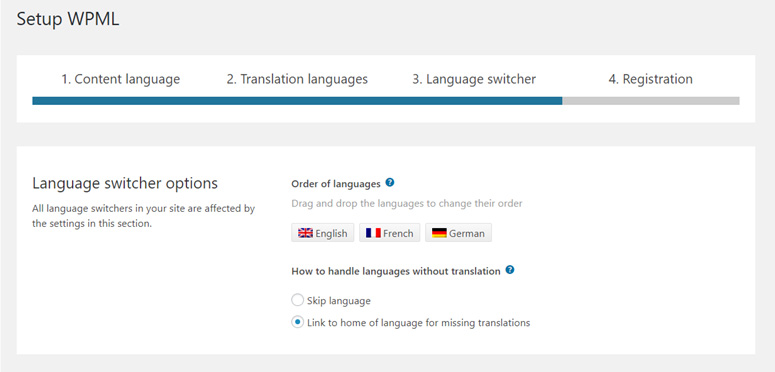775x372 pixels.
Task: Go to step 1. Content language
Action: coord(121,79)
